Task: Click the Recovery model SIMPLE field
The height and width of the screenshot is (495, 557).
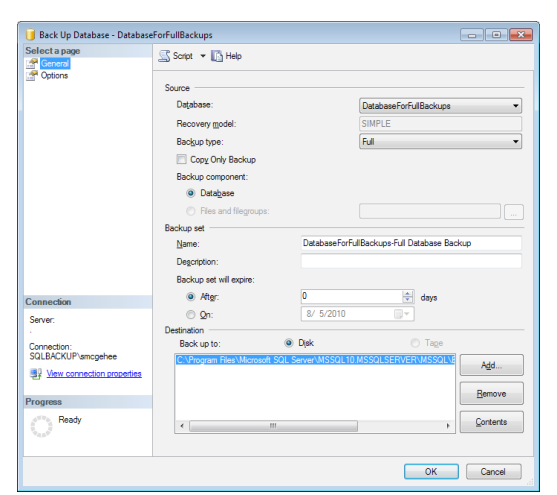Action: (x=440, y=124)
